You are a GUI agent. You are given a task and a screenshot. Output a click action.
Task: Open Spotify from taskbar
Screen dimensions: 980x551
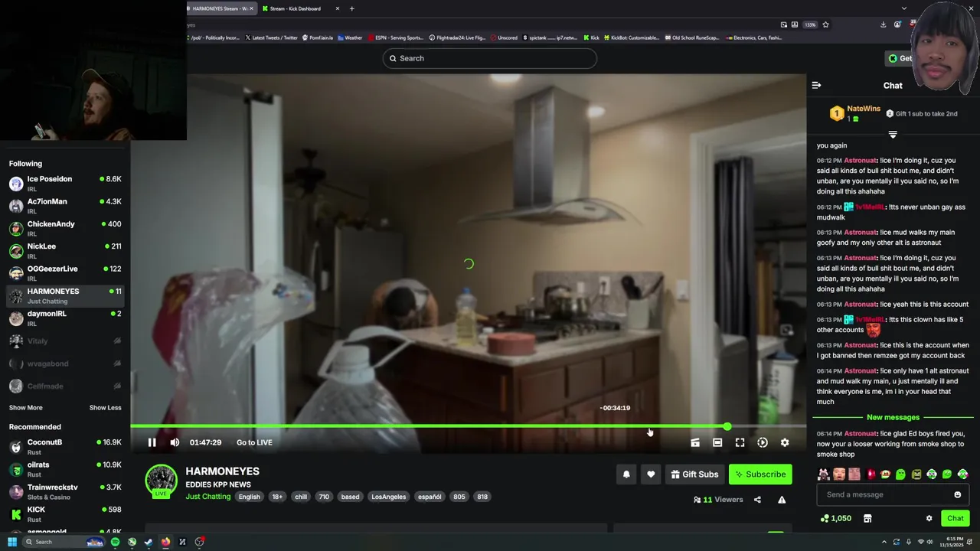(x=115, y=542)
